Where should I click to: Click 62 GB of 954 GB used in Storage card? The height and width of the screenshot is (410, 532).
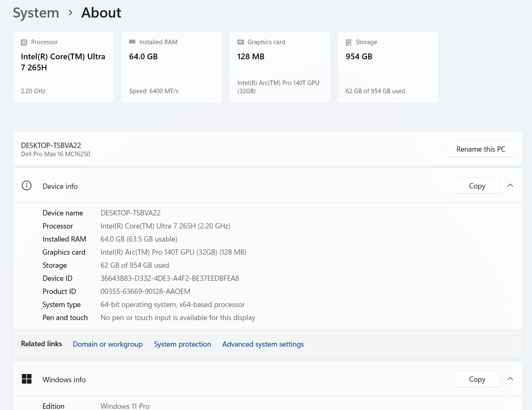376,91
